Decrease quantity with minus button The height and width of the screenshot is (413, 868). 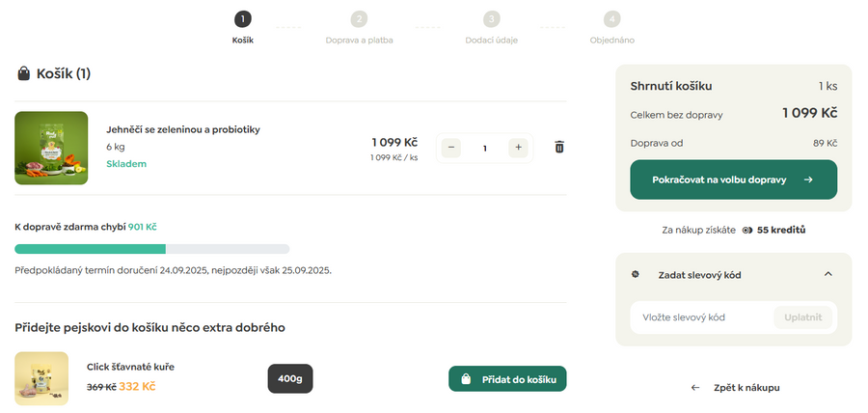click(x=450, y=148)
